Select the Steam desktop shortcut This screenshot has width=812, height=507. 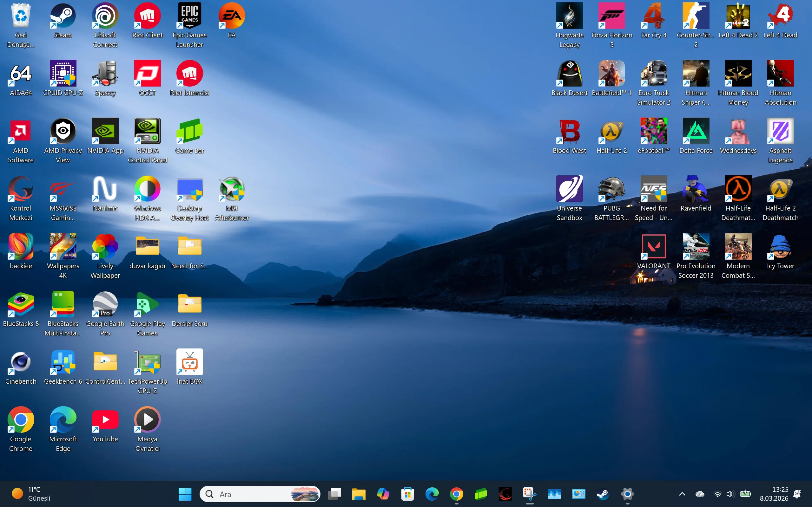(x=63, y=16)
